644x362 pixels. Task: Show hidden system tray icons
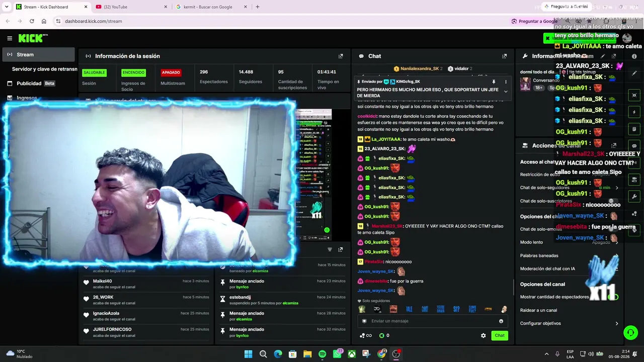(x=546, y=354)
